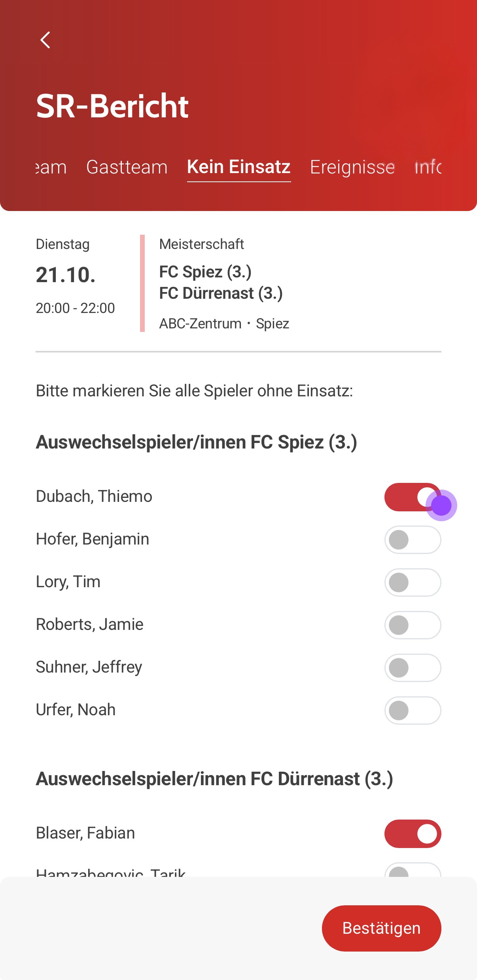This screenshot has width=477, height=980.
Task: Switch to the Gastteam tab
Action: point(127,167)
